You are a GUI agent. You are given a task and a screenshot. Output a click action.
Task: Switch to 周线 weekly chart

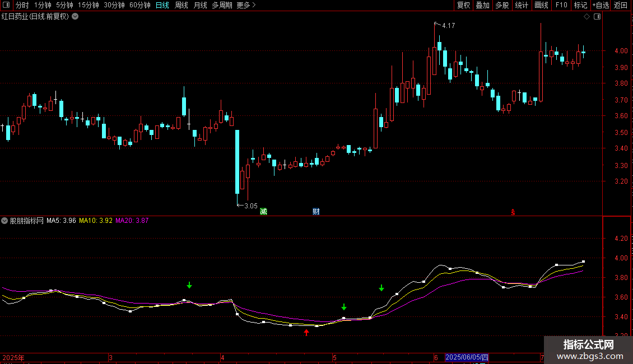point(181,5)
